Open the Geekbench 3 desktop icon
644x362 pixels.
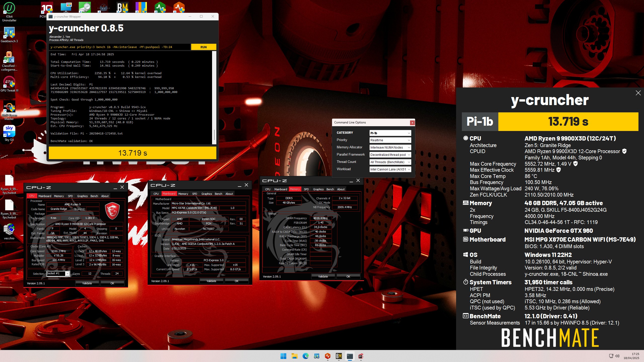9,35
